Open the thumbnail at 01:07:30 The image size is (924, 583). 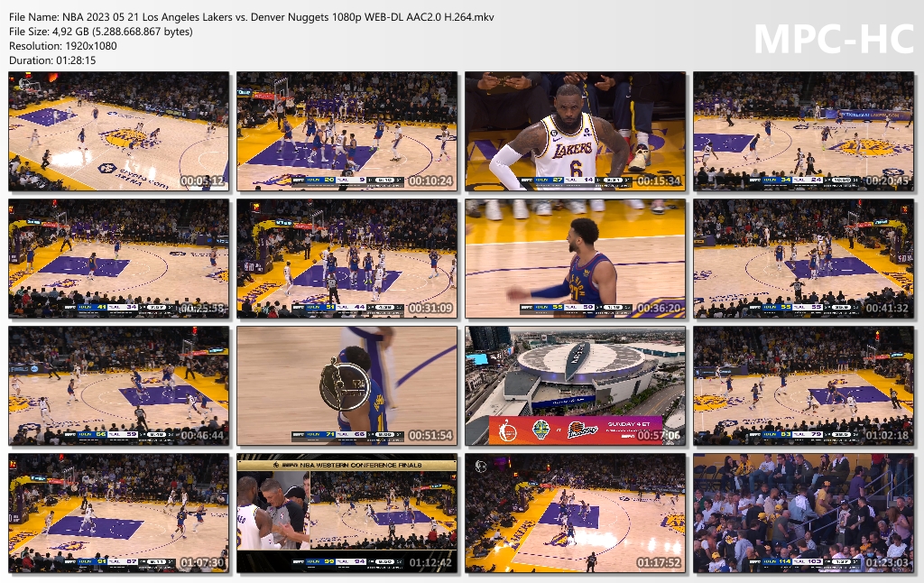point(118,513)
